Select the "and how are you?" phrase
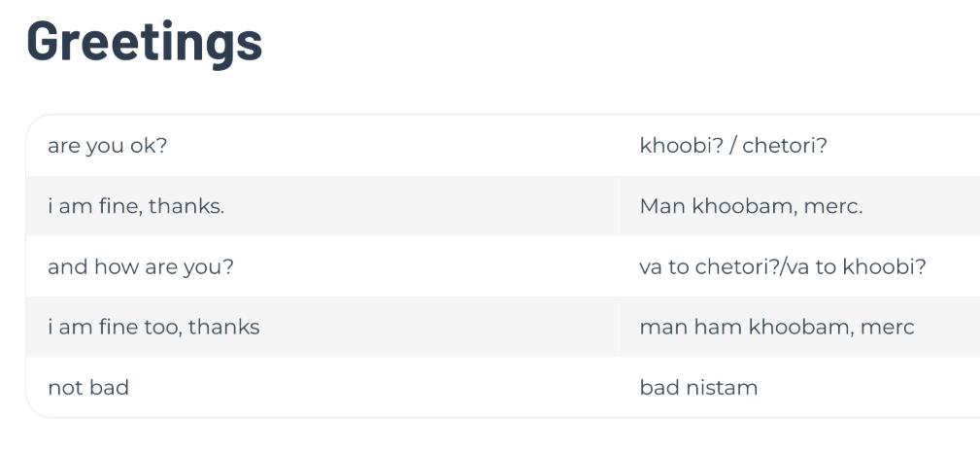Image resolution: width=980 pixels, height=454 pixels. (141, 266)
